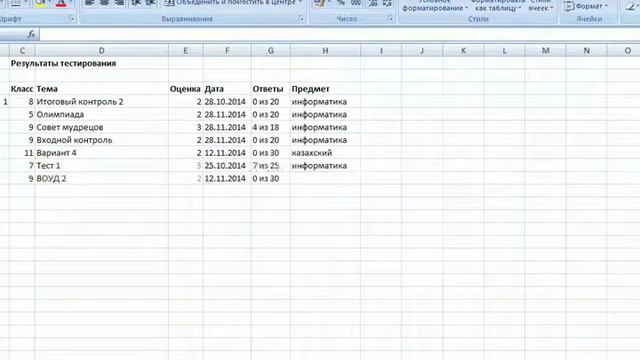Select column L header
This screenshot has width=640, height=360.
click(x=504, y=51)
